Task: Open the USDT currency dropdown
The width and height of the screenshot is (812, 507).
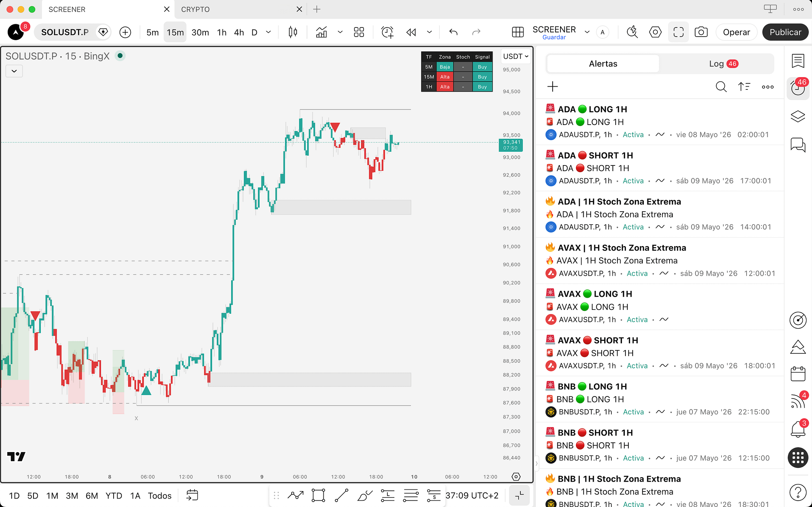Action: pos(516,56)
